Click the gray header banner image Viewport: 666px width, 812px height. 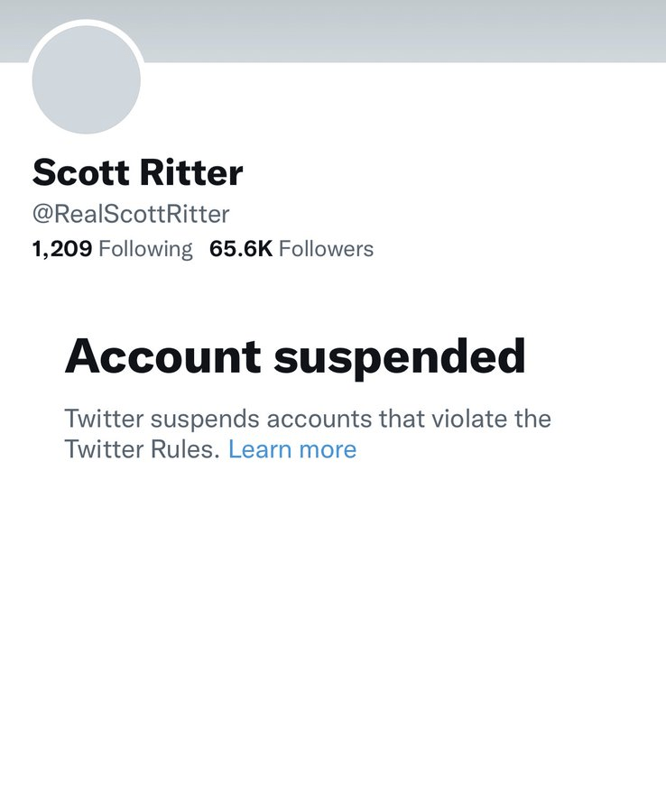click(406, 29)
